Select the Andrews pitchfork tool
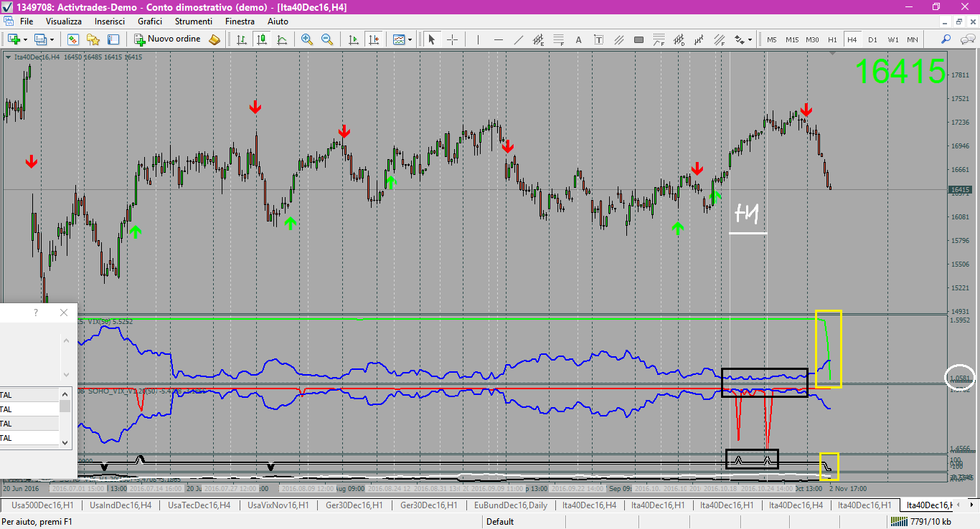Image resolution: width=980 pixels, height=529 pixels. click(x=699, y=39)
